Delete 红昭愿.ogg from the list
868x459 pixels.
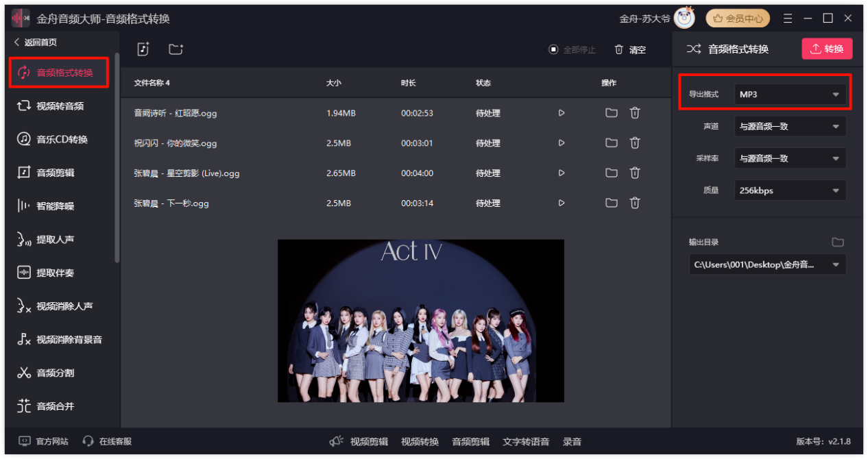pos(635,113)
